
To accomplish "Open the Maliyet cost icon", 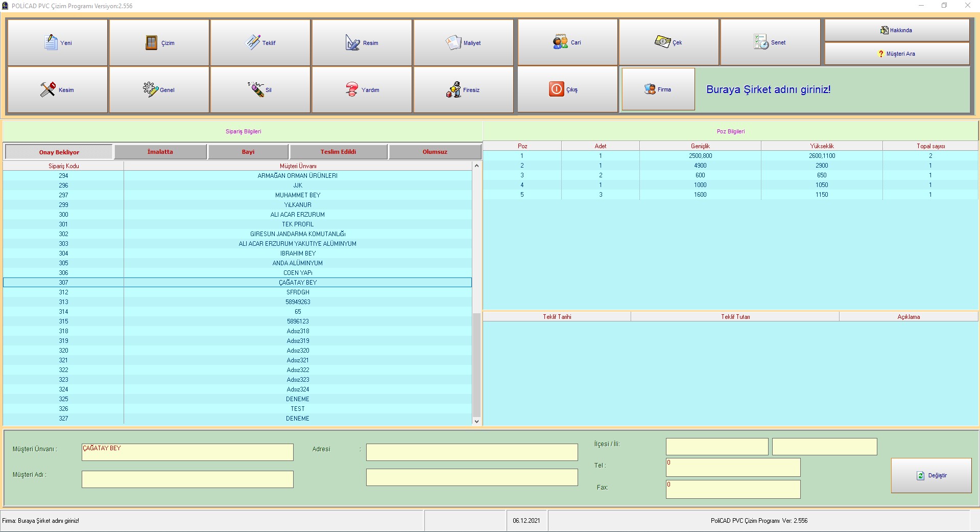I will (453, 42).
